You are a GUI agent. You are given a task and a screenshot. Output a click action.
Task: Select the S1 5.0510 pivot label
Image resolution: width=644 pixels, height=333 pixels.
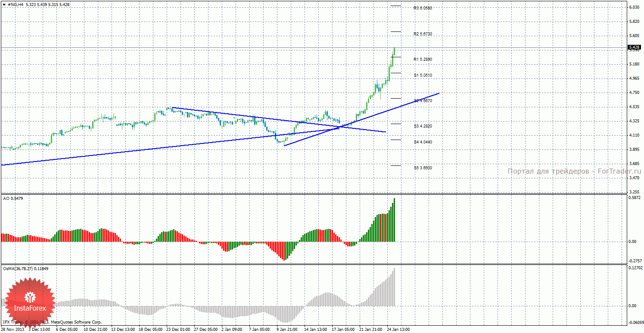[423, 75]
